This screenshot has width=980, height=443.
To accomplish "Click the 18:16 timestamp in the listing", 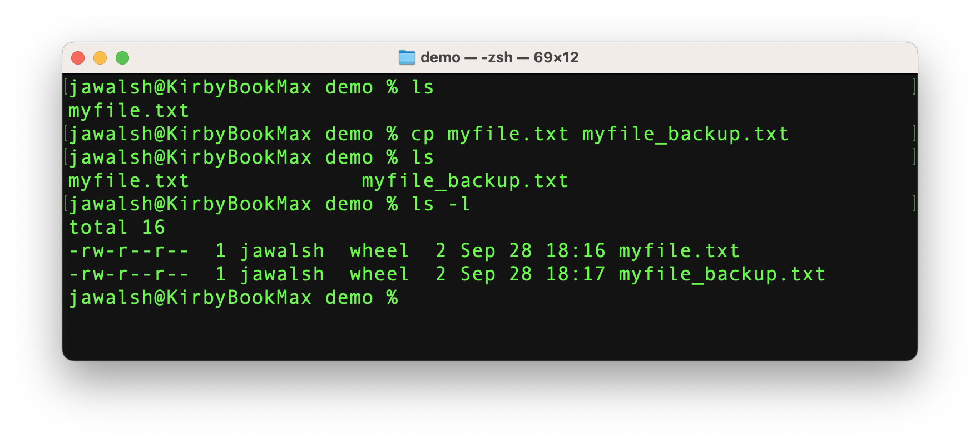I will [x=575, y=251].
